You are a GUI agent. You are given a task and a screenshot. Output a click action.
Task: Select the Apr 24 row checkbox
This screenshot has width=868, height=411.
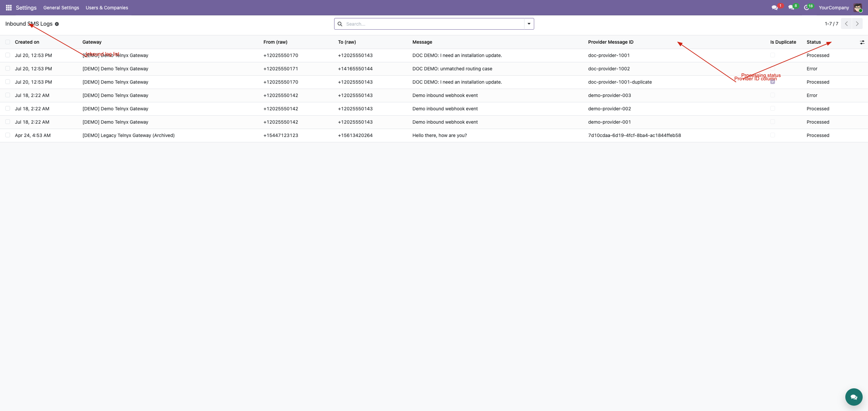8,135
